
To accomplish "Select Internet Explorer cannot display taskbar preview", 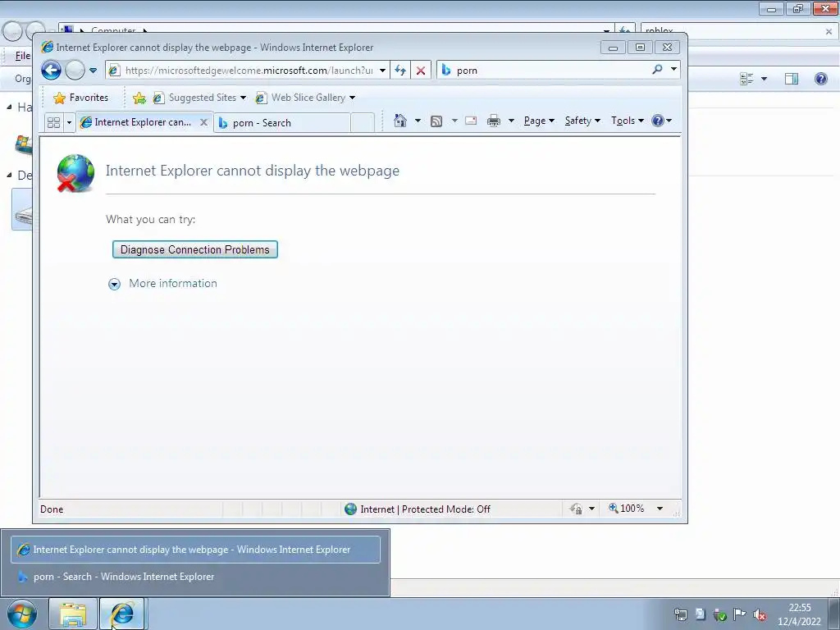I will click(195, 550).
